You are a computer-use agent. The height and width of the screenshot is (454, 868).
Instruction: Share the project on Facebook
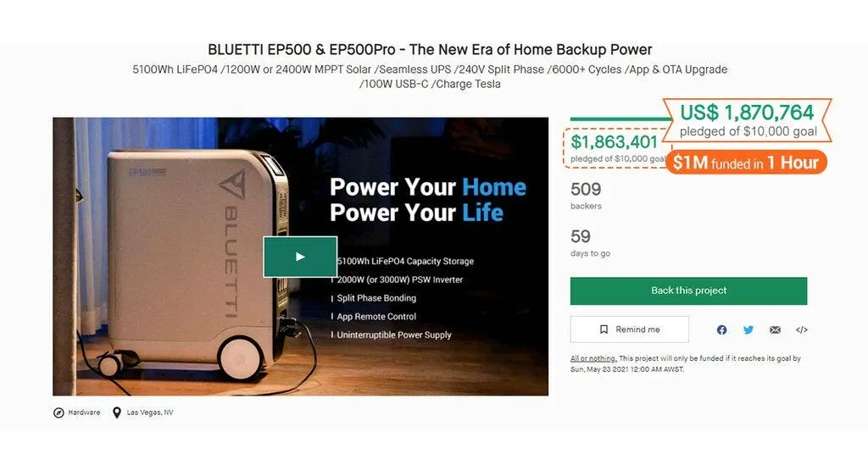click(x=722, y=329)
